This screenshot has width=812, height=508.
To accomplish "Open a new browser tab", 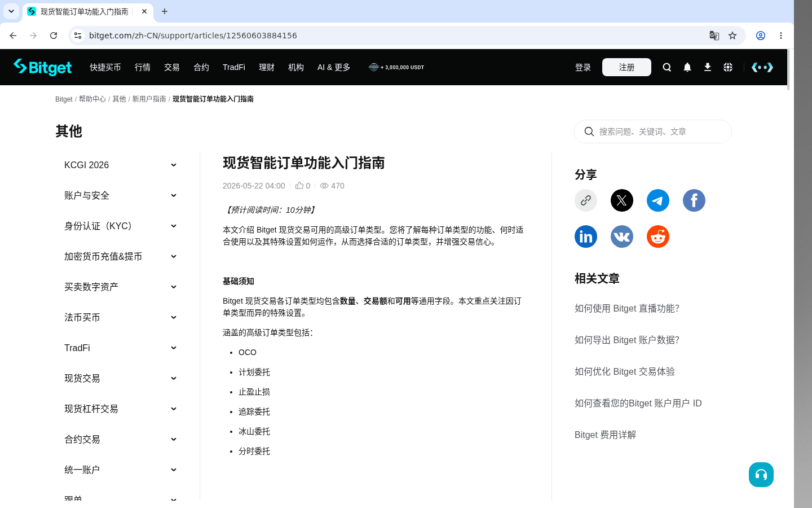I will click(x=165, y=11).
